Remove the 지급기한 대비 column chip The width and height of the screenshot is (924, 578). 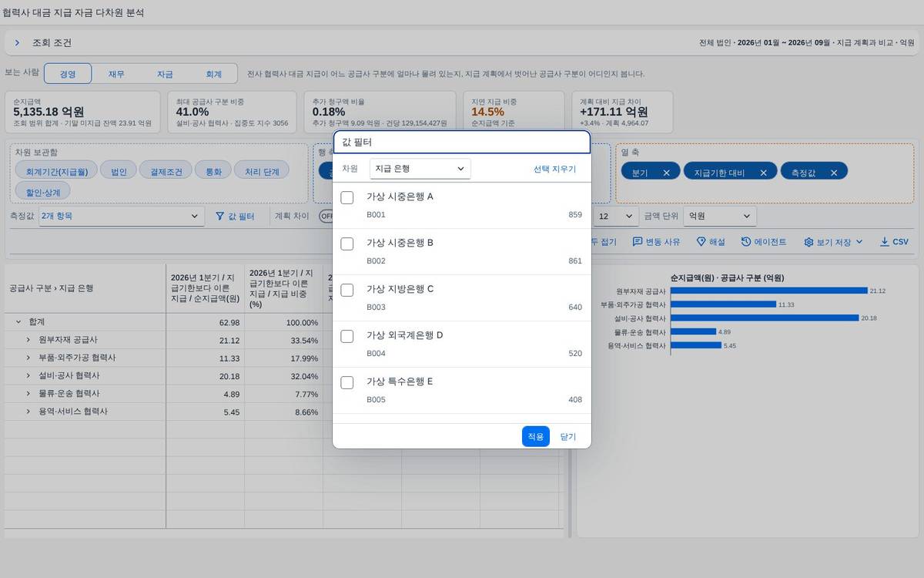coord(763,173)
